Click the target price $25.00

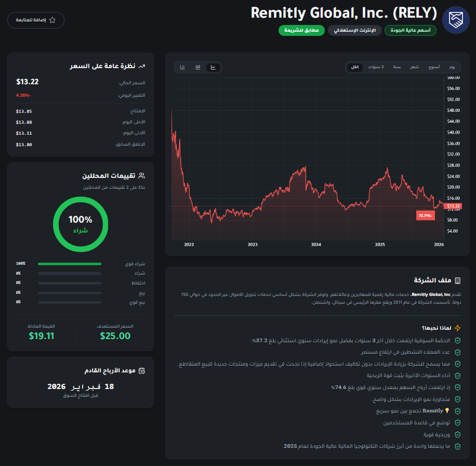tap(115, 336)
